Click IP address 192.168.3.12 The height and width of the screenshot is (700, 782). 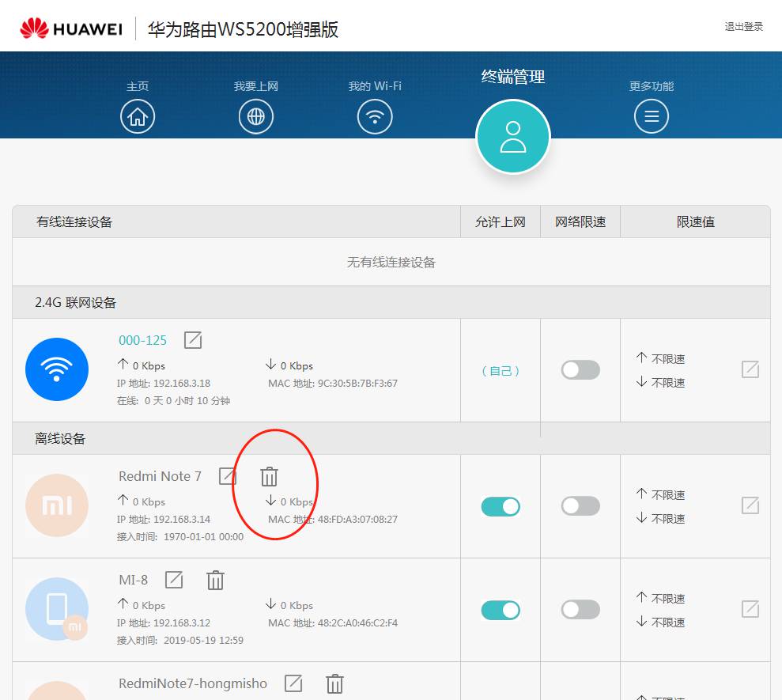[182, 623]
